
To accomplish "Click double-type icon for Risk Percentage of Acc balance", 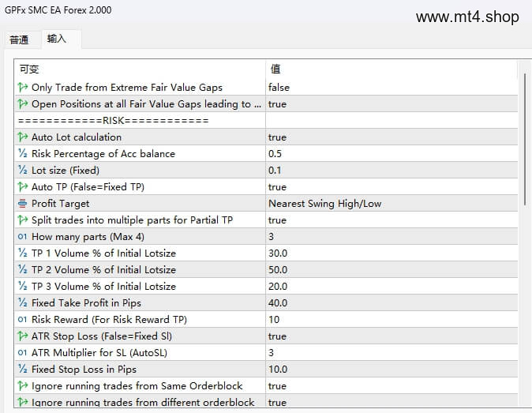I will pyautogui.click(x=23, y=153).
